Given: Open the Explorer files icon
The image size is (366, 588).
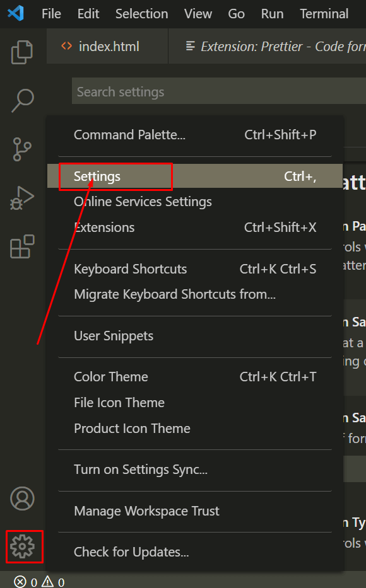Looking at the screenshot, I should point(22,52).
